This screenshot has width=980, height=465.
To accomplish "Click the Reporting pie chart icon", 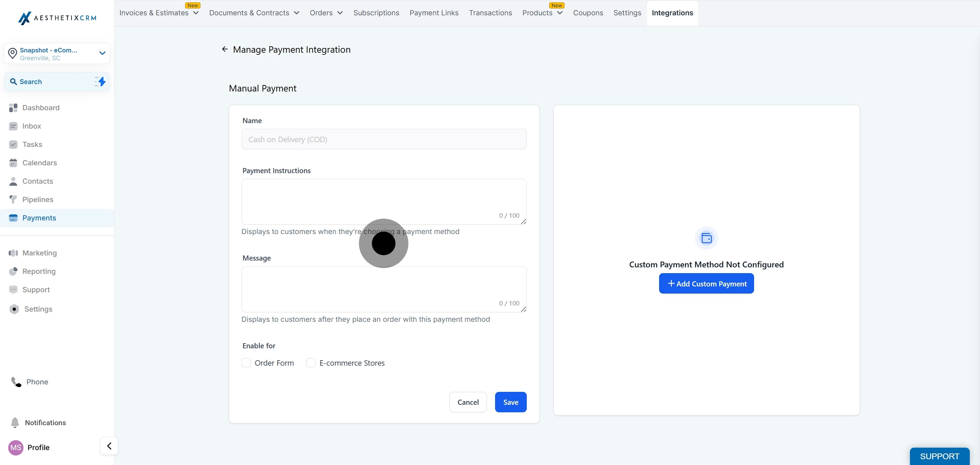I will (x=13, y=271).
